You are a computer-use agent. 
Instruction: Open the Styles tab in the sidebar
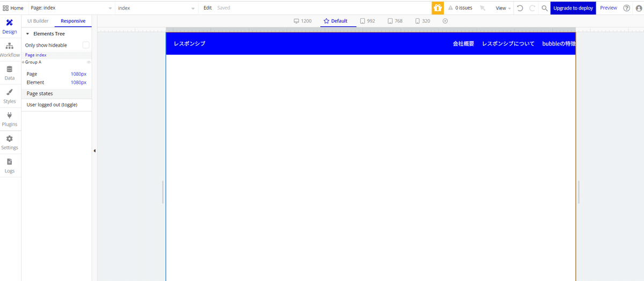(x=10, y=96)
